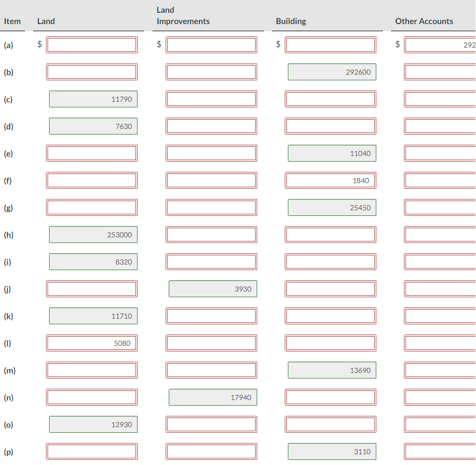Image resolution: width=476 pixels, height=465 pixels.
Task: Select the Land field showing 7630 in row (d)
Action: pos(93,126)
